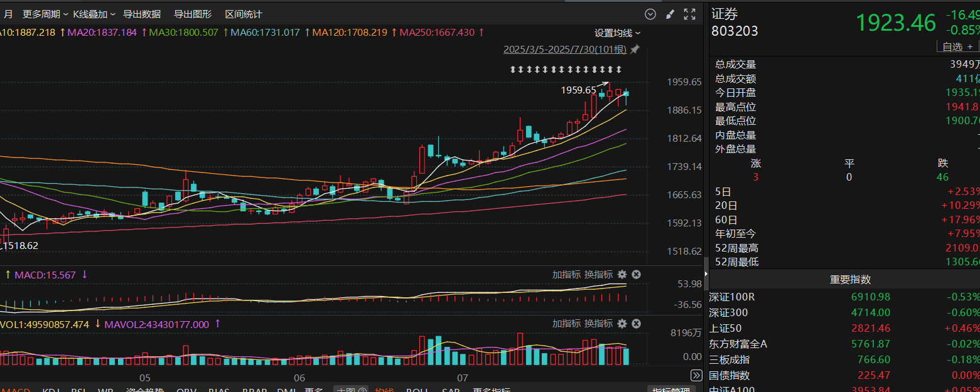Select the brush drawing tool icon
980x392 pixels.
pyautogui.click(x=670, y=14)
